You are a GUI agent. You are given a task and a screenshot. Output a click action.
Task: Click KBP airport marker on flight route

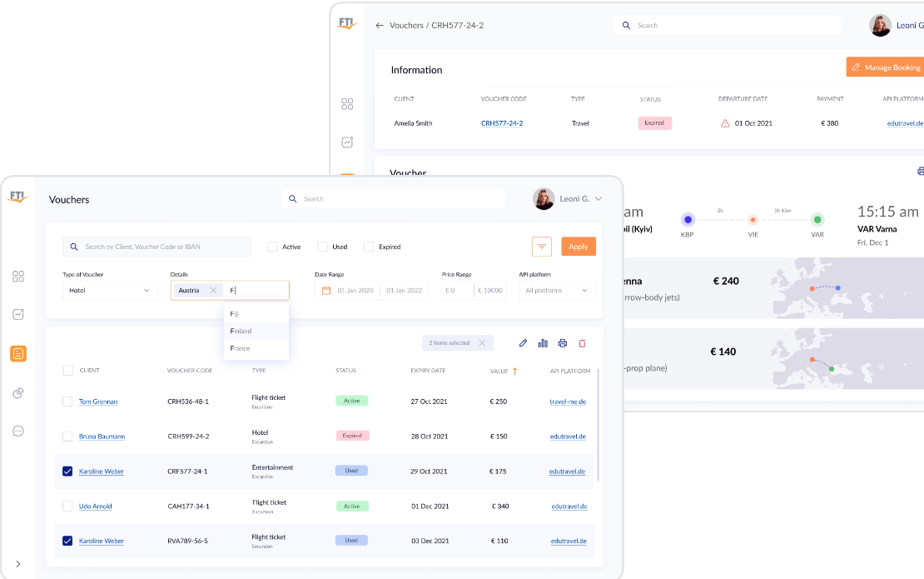688,219
